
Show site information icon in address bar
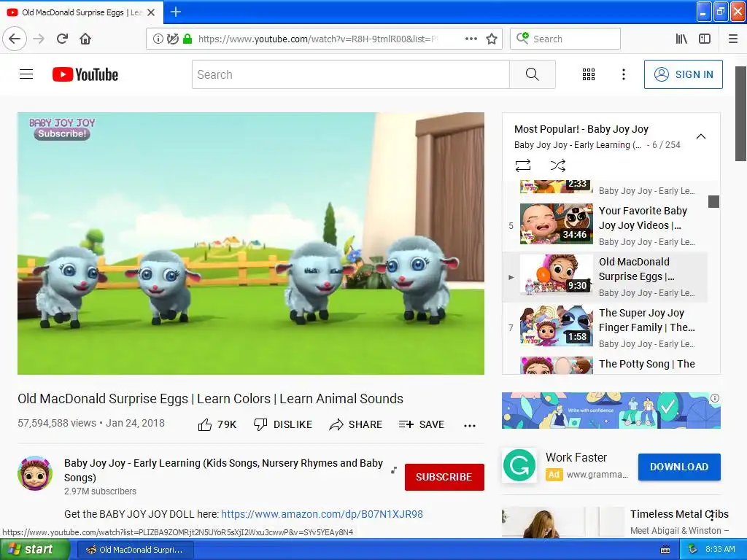(158, 39)
